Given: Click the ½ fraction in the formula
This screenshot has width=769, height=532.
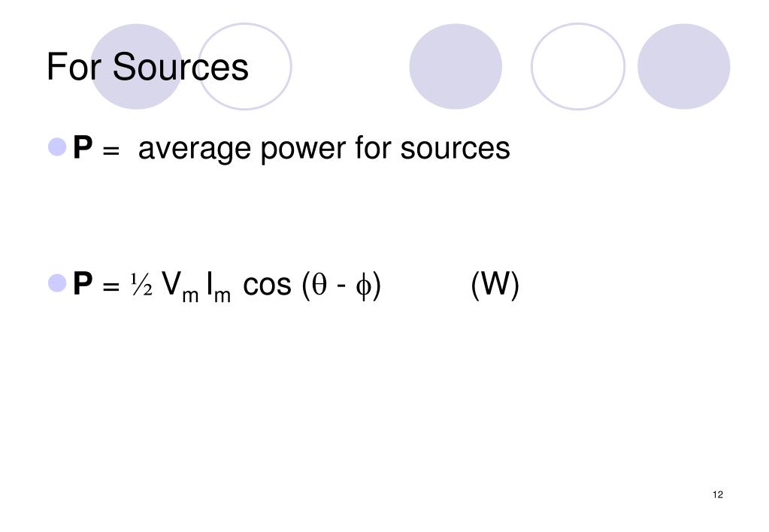Looking at the screenshot, I should [141, 284].
